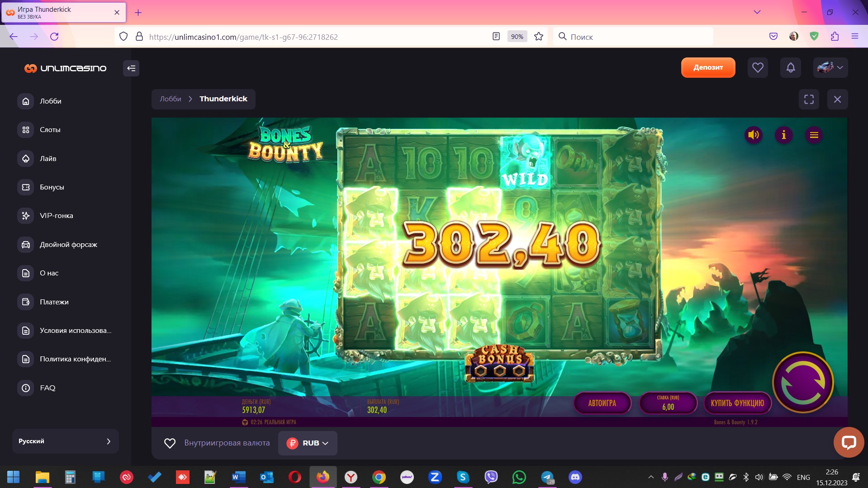Open the notifications bell
This screenshot has width=868, height=488.
pyautogui.click(x=790, y=68)
